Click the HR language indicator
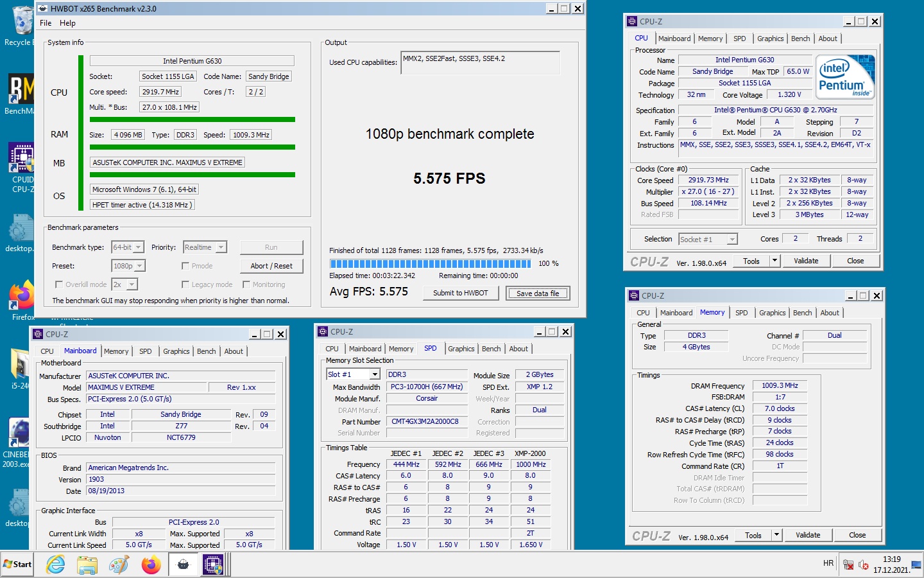924x578 pixels. point(828,563)
